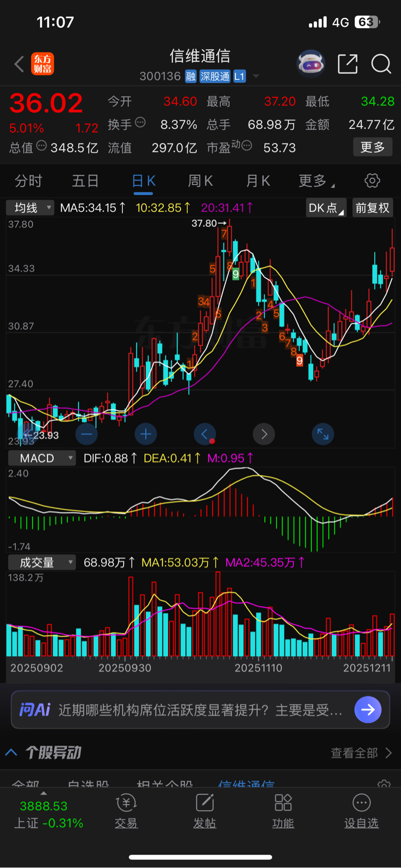Image resolution: width=401 pixels, height=868 pixels.
Task: Tap info icon next to 换手
Action: (x=140, y=123)
